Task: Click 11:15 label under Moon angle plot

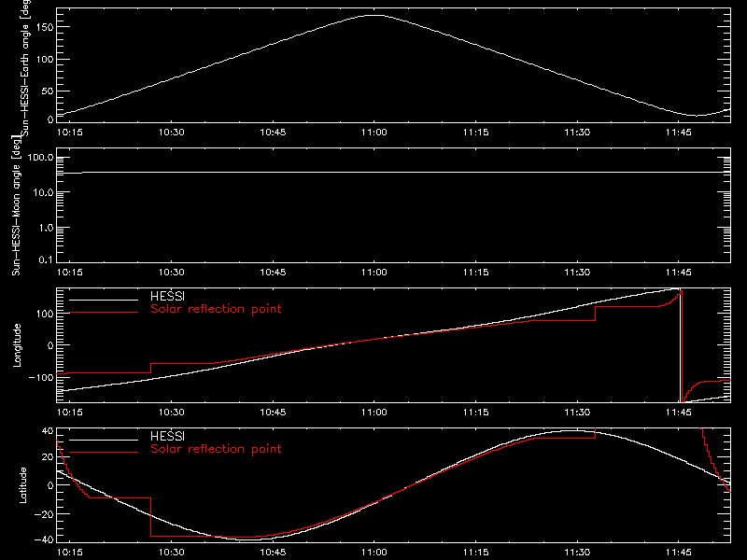Action: point(476,273)
